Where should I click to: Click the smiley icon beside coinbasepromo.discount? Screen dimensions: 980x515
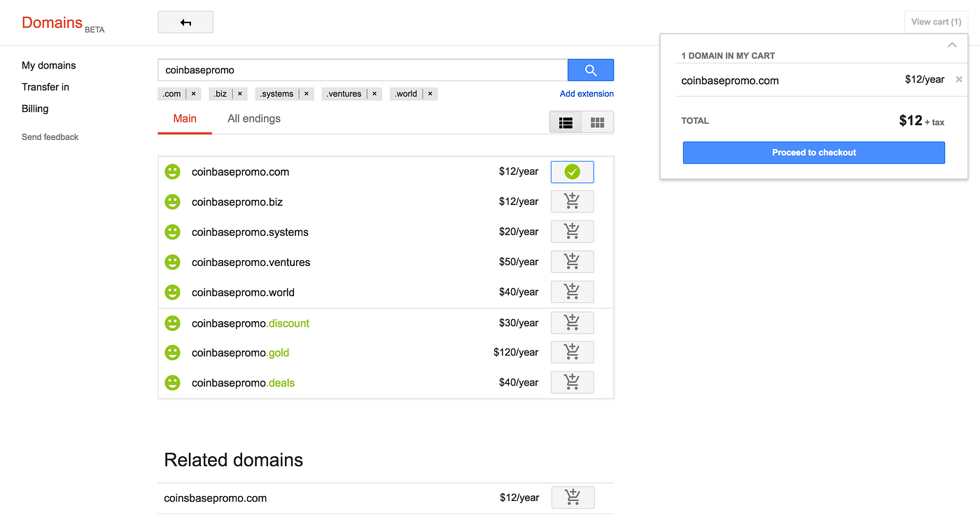coord(172,323)
